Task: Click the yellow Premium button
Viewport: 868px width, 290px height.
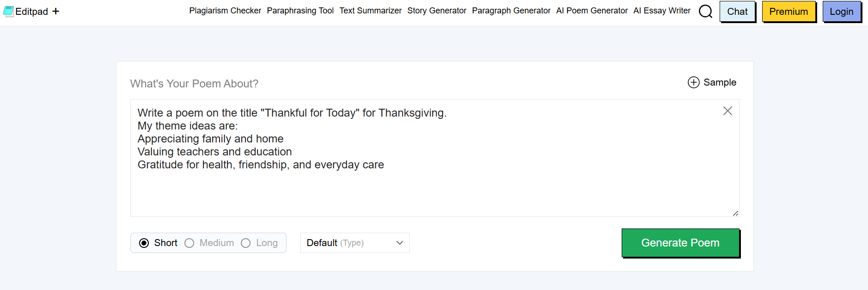Action: [x=789, y=12]
